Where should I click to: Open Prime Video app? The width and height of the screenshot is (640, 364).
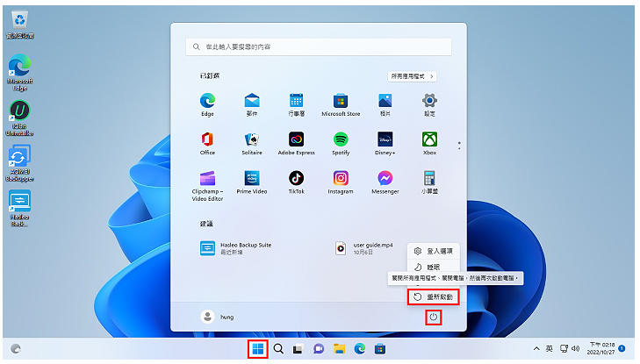(252, 182)
